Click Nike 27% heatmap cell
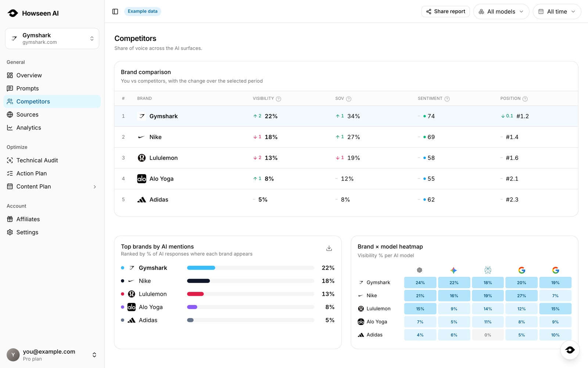This screenshot has height=368, width=588. click(x=521, y=296)
